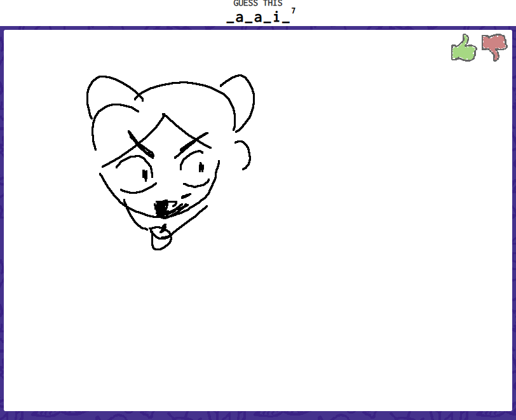Screen dimensions: 516x420
Task: Click the letter count number 7
Action: click(x=294, y=10)
